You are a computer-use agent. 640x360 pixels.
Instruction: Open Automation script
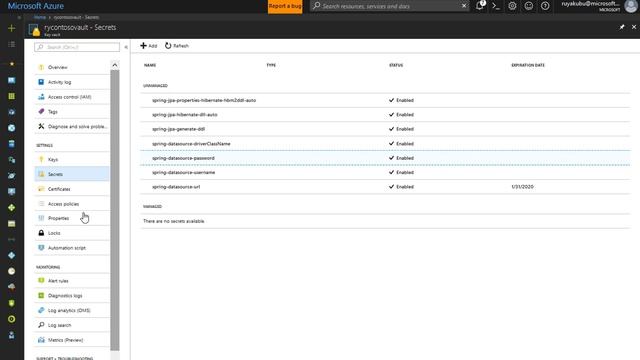coord(72,248)
